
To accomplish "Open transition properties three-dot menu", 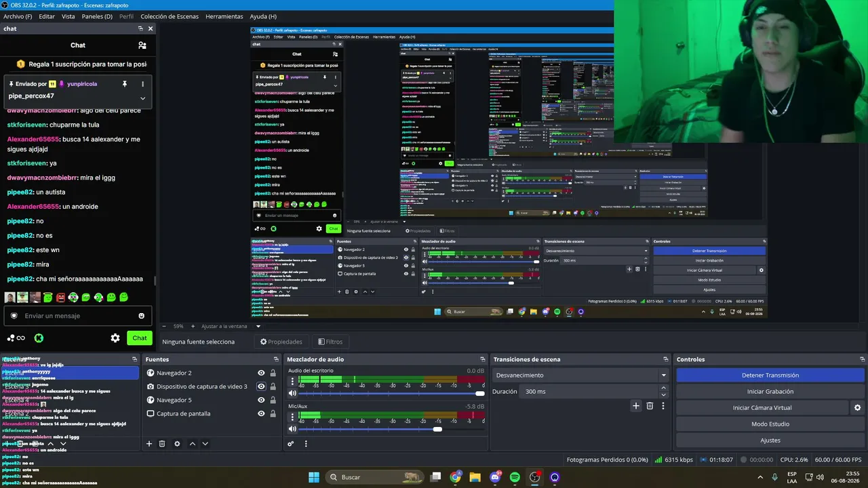I will click(x=663, y=406).
